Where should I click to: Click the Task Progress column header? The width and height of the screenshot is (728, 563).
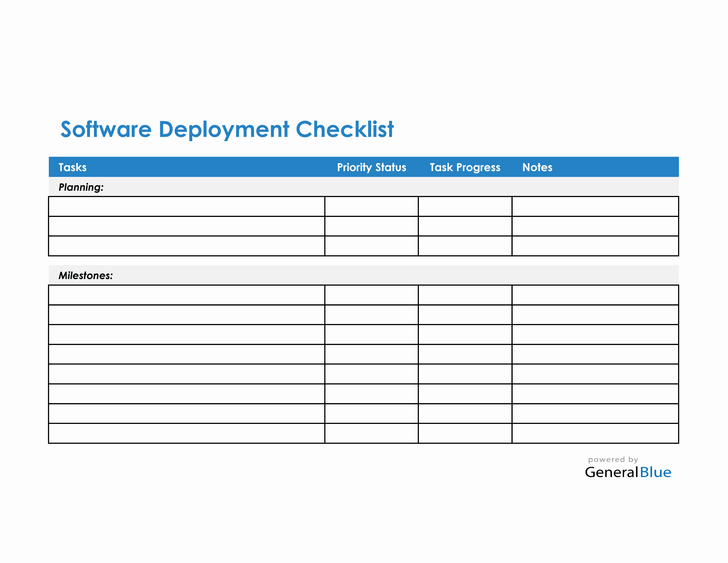pos(465,168)
